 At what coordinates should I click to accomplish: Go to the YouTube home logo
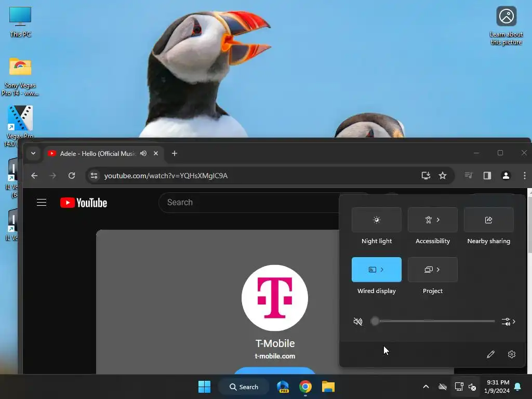tap(84, 203)
